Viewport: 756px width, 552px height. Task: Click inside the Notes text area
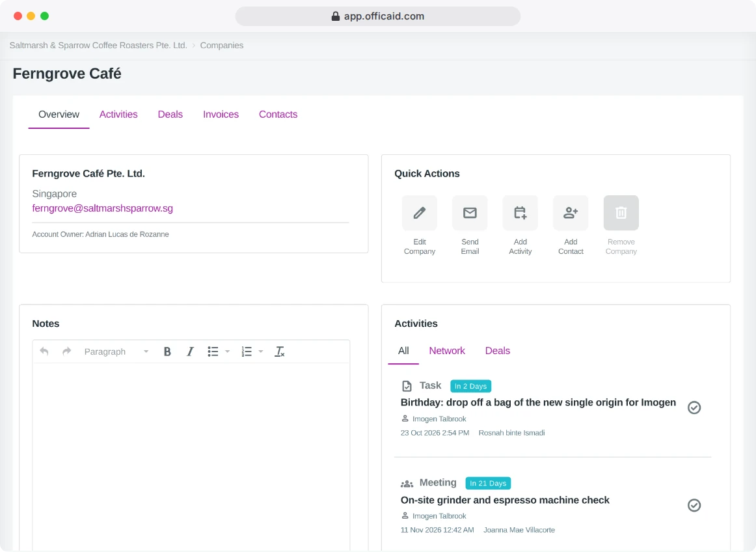[191, 456]
